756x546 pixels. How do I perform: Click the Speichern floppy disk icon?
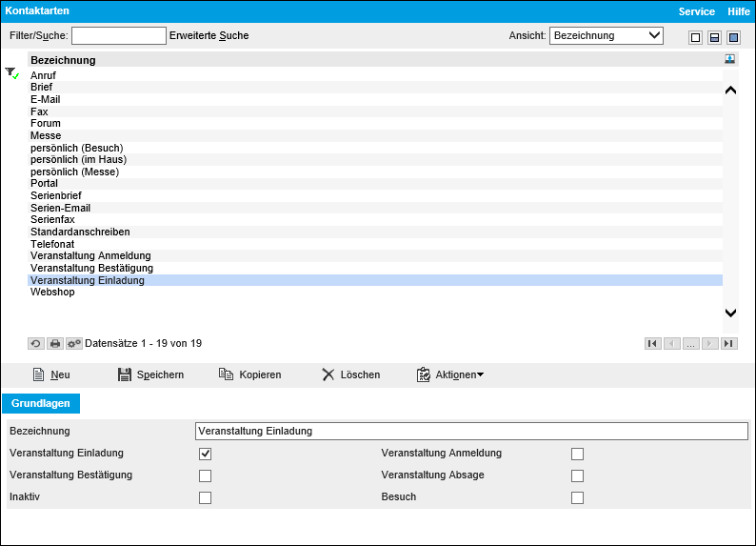click(x=125, y=374)
